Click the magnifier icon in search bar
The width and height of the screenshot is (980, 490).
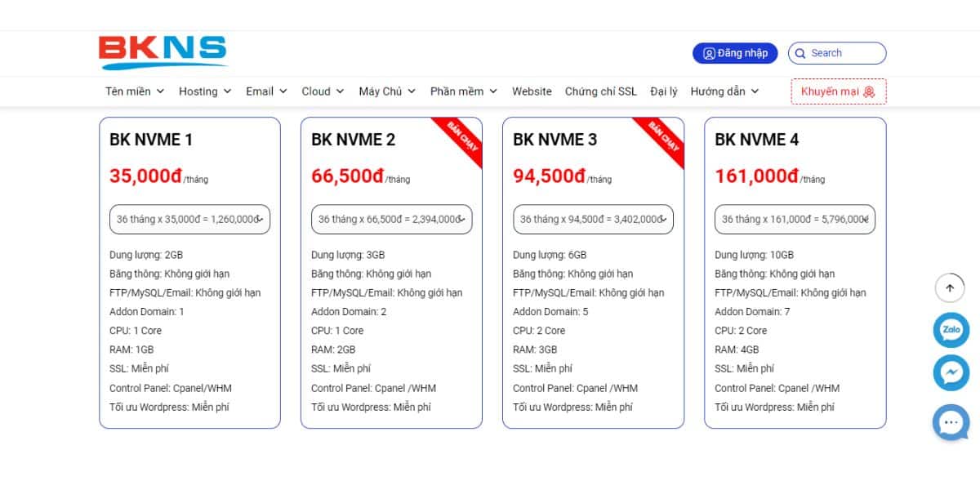click(800, 53)
